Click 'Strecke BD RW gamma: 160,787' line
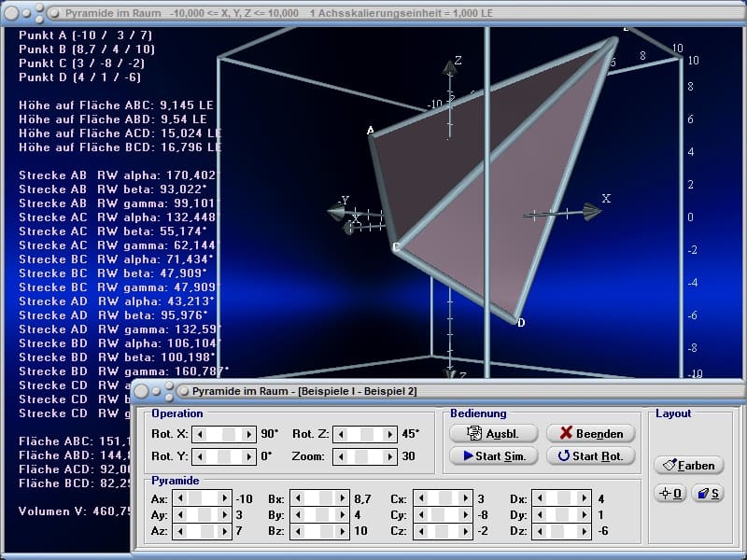The width and height of the screenshot is (747, 560). (124, 371)
